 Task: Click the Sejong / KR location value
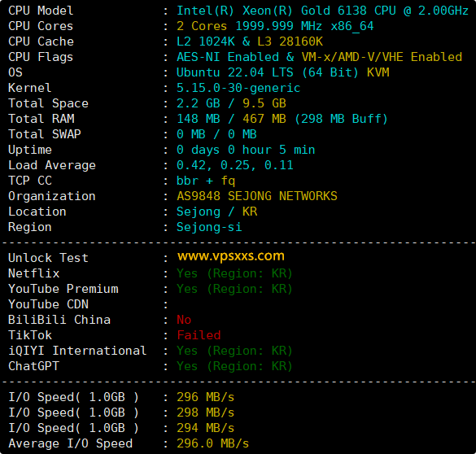[216, 212]
